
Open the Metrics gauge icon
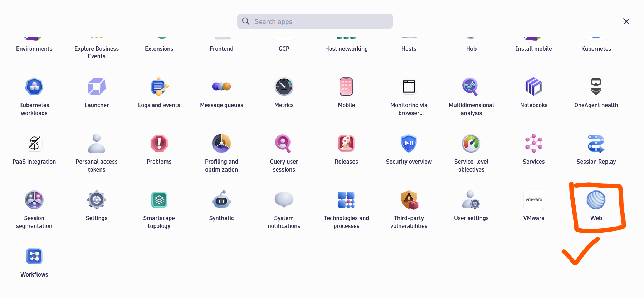tap(284, 87)
